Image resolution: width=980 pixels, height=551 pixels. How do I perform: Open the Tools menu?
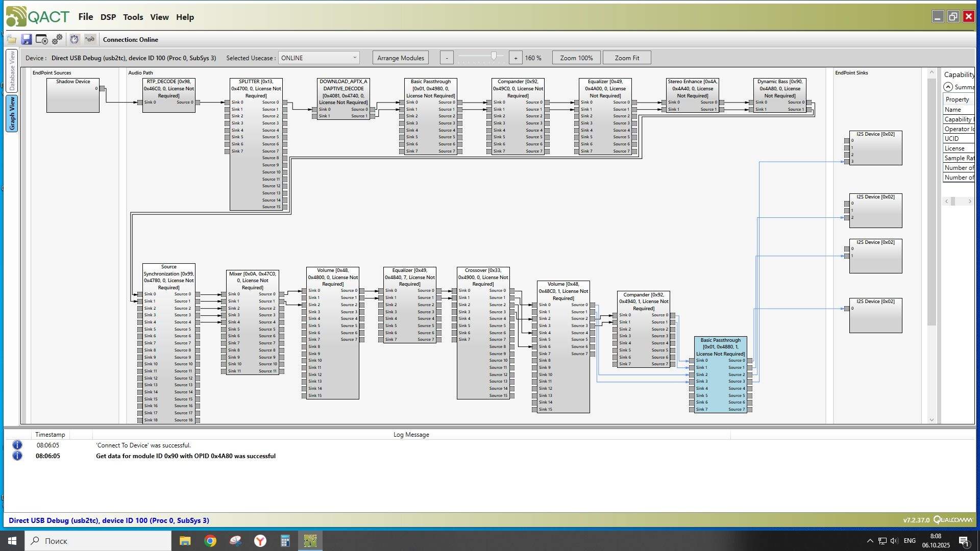133,17
